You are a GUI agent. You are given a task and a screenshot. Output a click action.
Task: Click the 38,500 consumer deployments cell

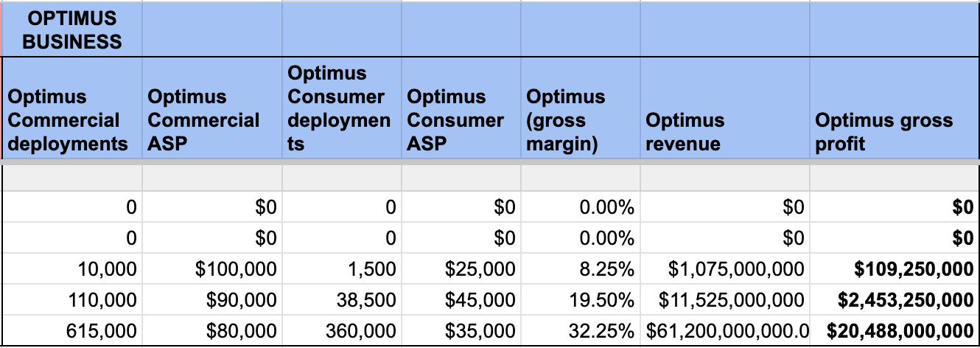[x=341, y=301]
